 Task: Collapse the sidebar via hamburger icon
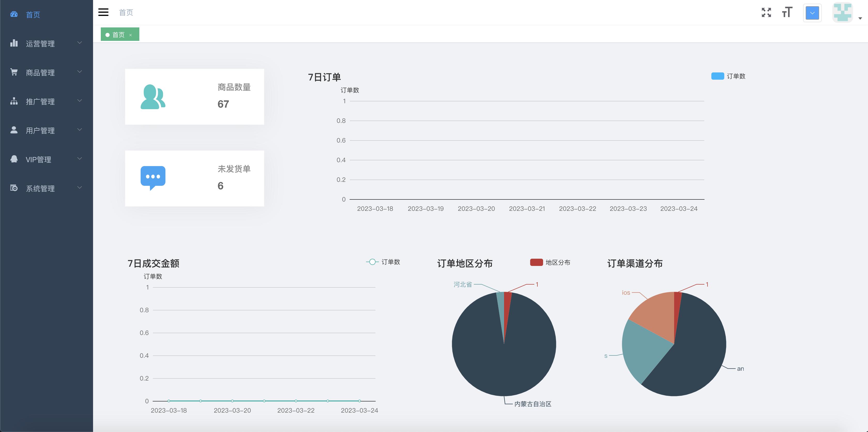point(103,12)
